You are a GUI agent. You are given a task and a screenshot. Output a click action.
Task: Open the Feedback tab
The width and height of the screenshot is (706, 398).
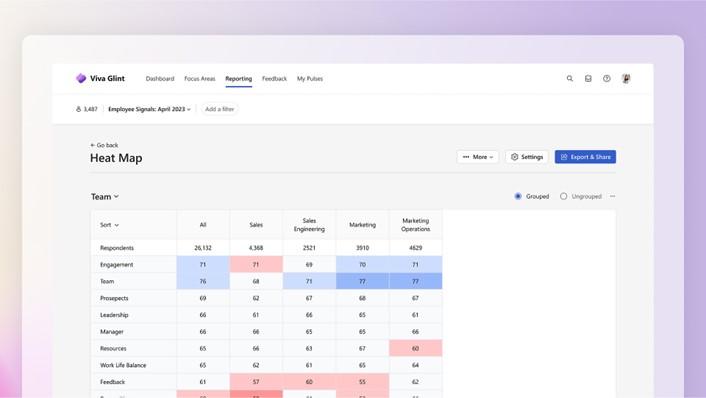click(274, 78)
